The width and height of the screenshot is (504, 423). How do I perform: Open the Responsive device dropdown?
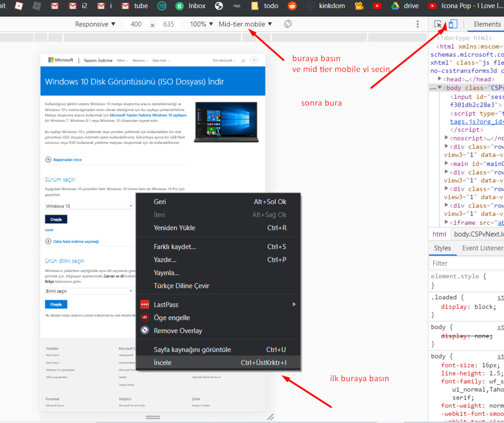click(95, 24)
